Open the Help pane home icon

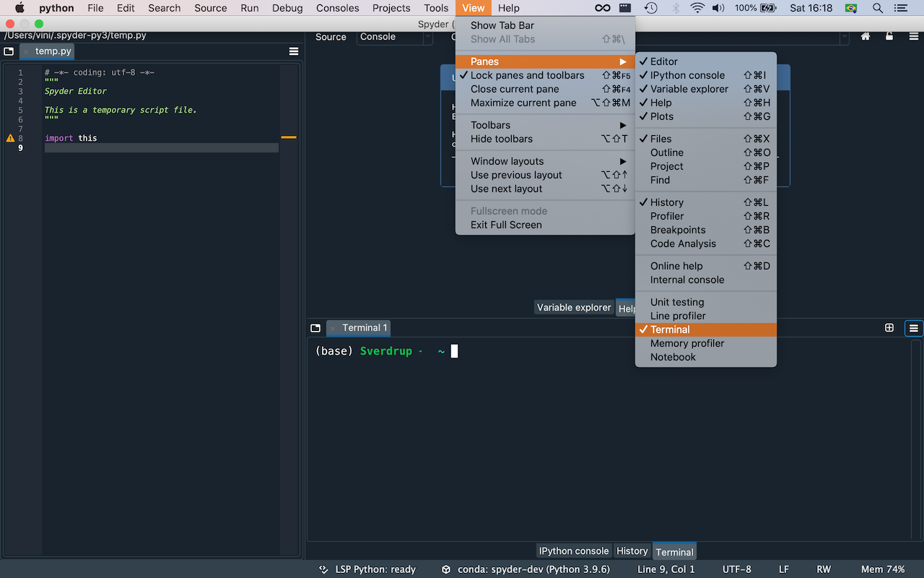865,36
